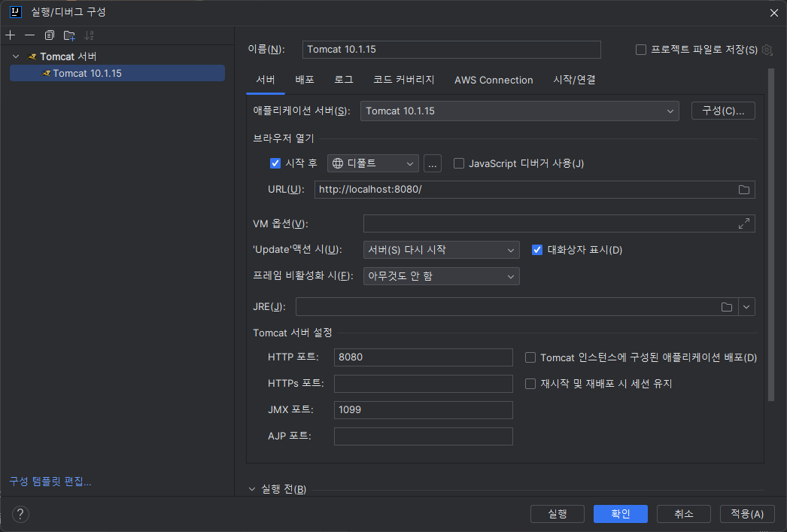Remove the selected configuration with minus icon
This screenshot has height=532, width=787.
pyautogui.click(x=29, y=35)
